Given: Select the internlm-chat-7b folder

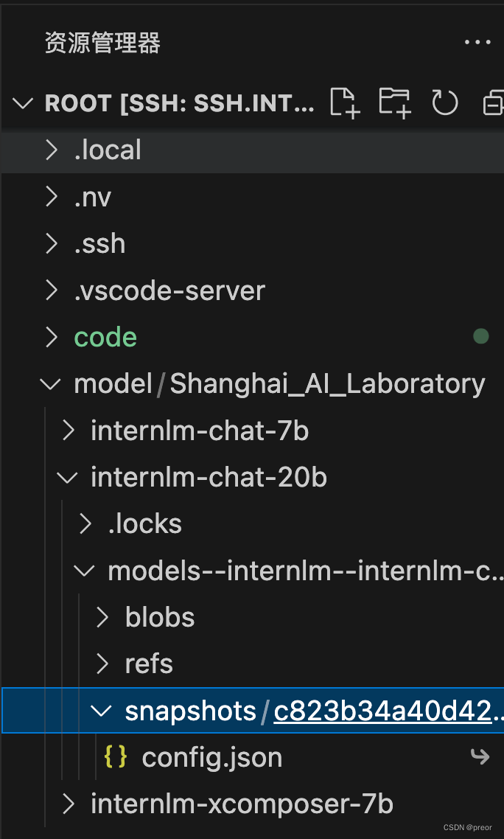Looking at the screenshot, I should tap(200, 431).
